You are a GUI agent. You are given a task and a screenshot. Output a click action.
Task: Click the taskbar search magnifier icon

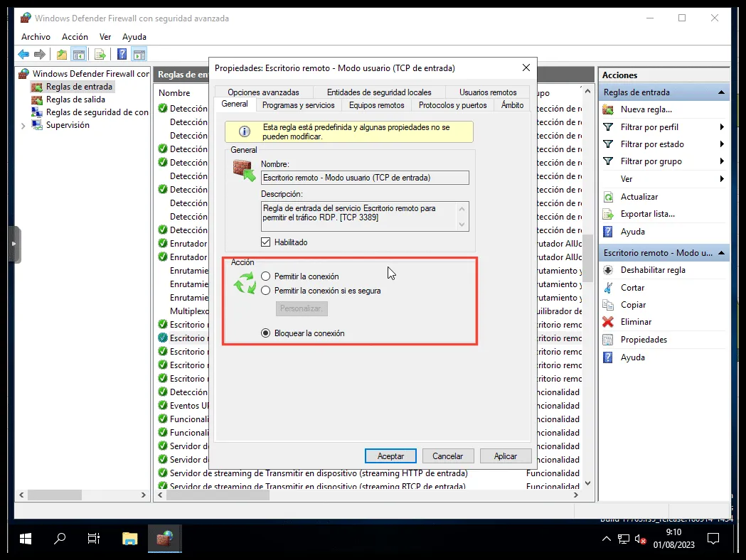60,539
